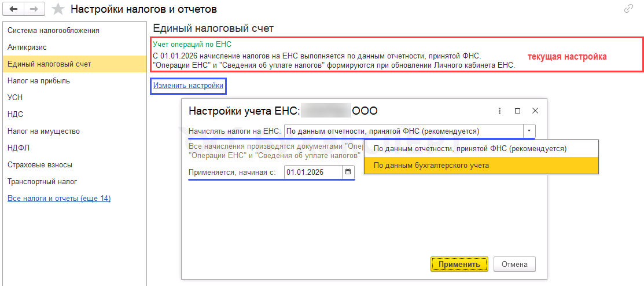
Task: Open Система налогообложения section
Action: 75,31
